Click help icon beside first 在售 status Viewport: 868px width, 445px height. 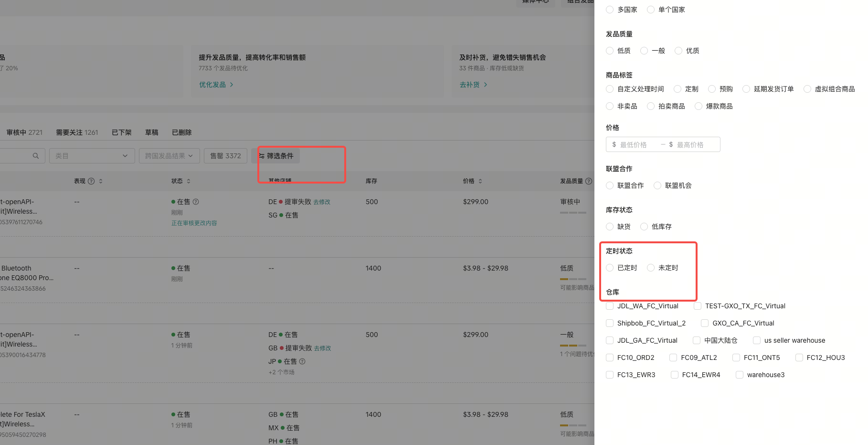click(x=196, y=202)
